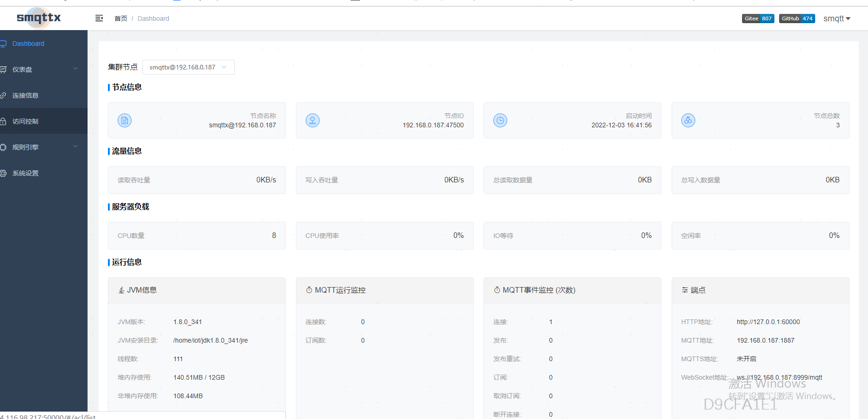Go to 首页 breadcrumb
The height and width of the screenshot is (419, 868).
[121, 19]
